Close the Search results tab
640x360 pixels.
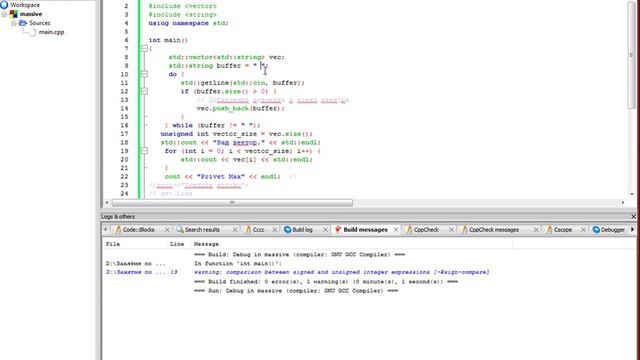tap(235, 230)
